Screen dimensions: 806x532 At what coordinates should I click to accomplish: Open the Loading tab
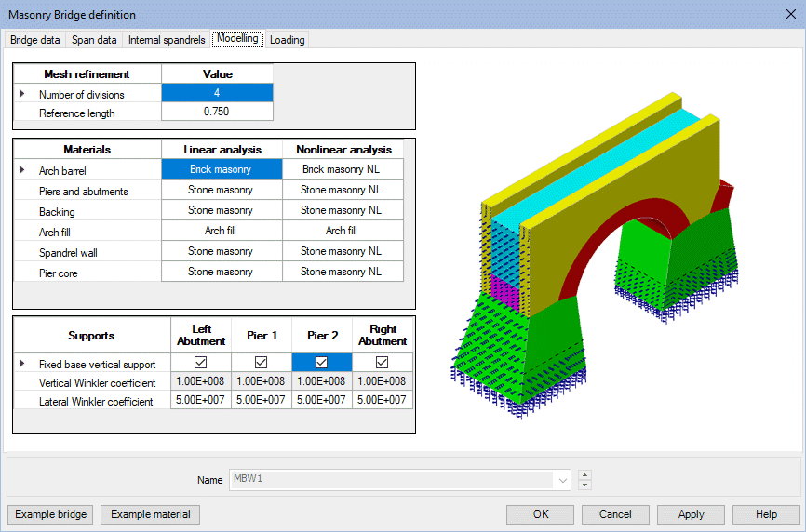288,40
